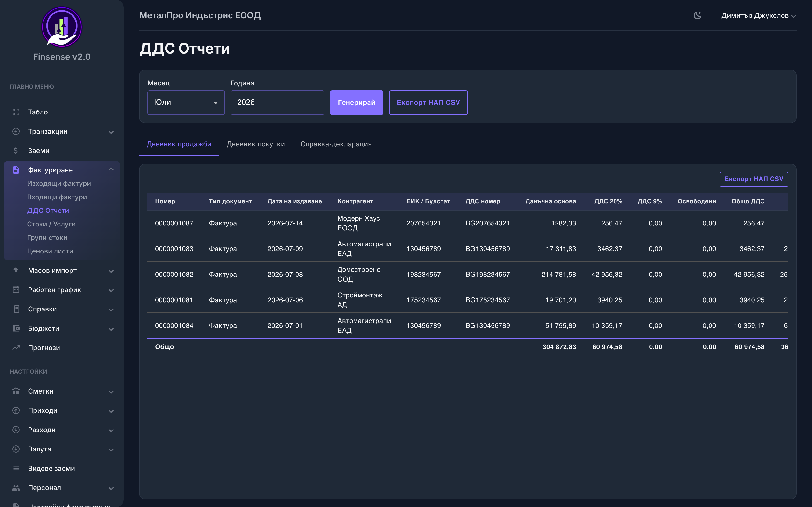The width and height of the screenshot is (812, 507).
Task: Click the Фактуриране document icon
Action: (x=16, y=170)
